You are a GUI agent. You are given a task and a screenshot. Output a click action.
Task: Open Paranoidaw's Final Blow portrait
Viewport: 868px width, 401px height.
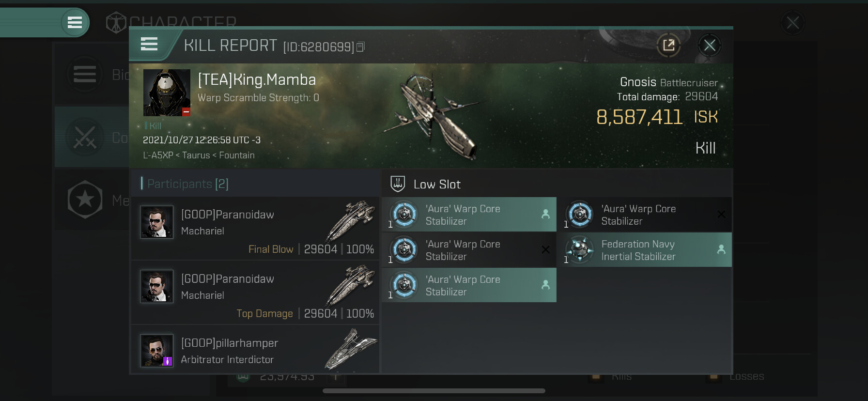(156, 222)
